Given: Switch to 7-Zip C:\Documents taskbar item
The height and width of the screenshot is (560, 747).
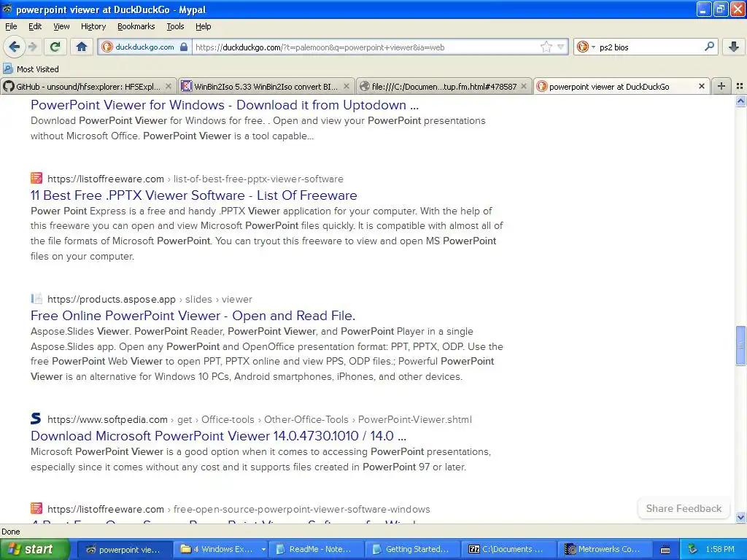Looking at the screenshot, I should 508,549.
